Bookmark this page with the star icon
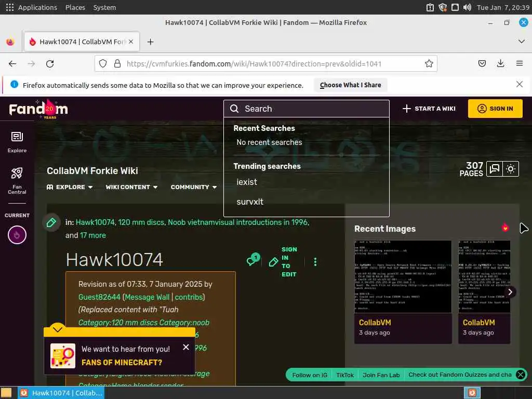532x399 pixels. pos(429,63)
